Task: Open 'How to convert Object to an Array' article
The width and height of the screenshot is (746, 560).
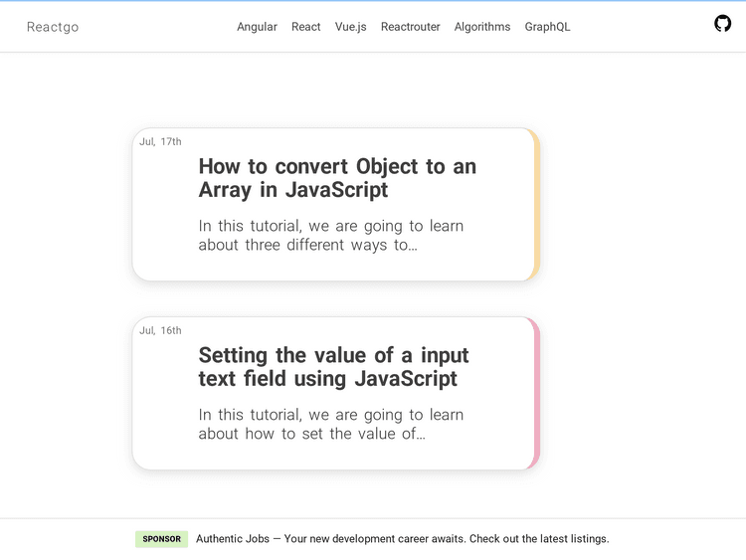Action: tap(337, 178)
